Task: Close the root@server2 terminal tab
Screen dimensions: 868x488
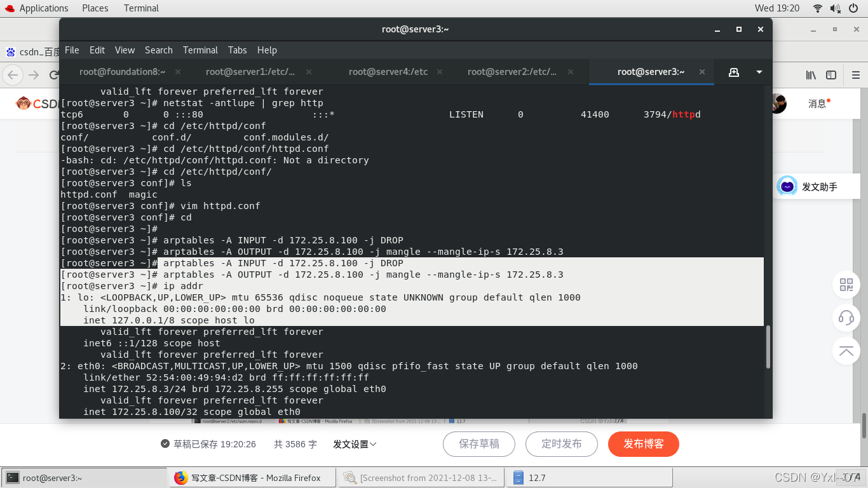Action: pyautogui.click(x=570, y=72)
